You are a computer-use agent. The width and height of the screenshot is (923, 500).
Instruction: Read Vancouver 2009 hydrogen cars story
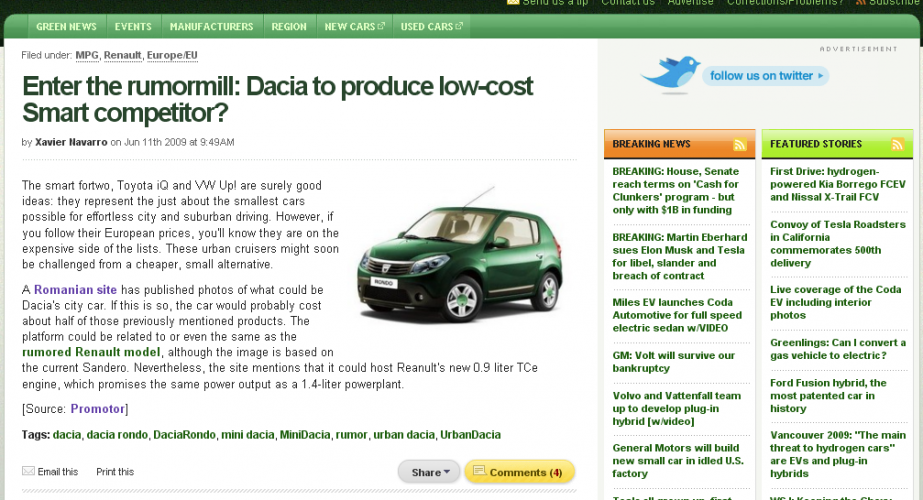click(x=838, y=454)
